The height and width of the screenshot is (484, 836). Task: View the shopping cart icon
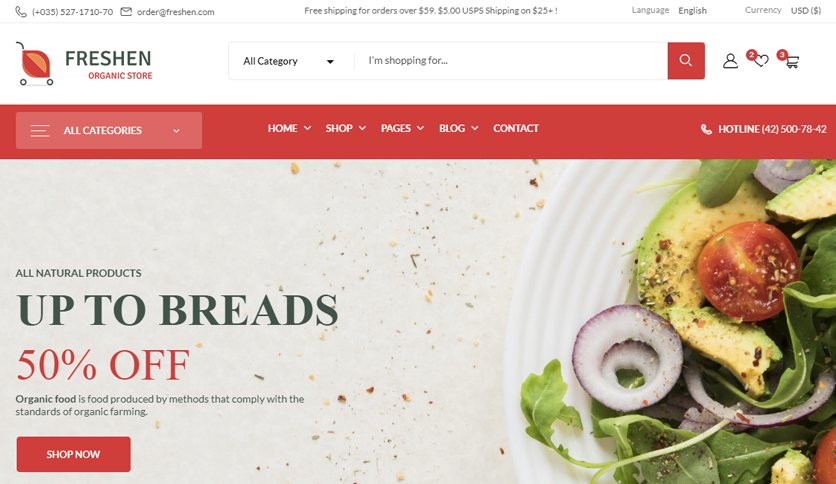click(792, 62)
